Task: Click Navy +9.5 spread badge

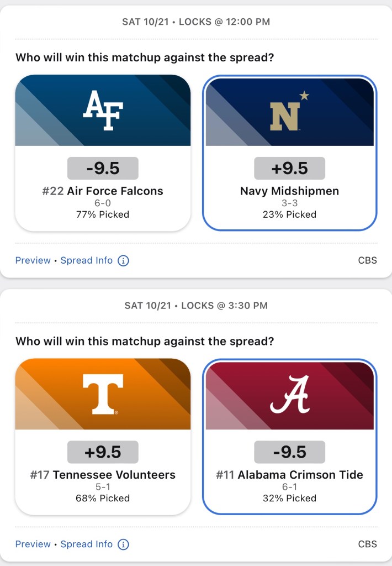Action: click(x=289, y=168)
